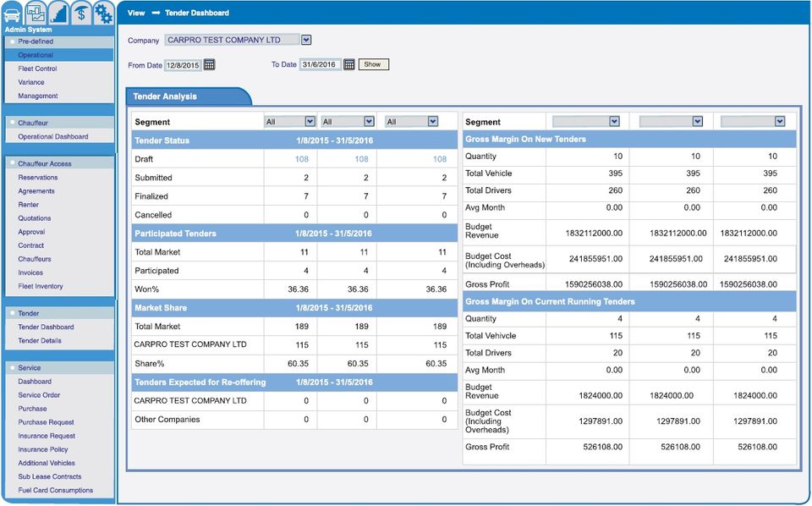Image resolution: width=812 pixels, height=506 pixels.
Task: Open the growth graph module icon
Action: pyautogui.click(x=58, y=13)
